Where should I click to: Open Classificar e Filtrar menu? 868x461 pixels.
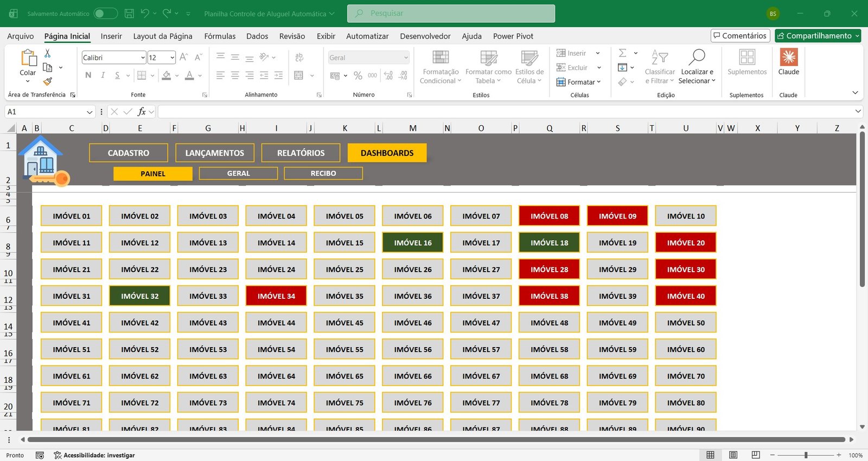pos(660,67)
